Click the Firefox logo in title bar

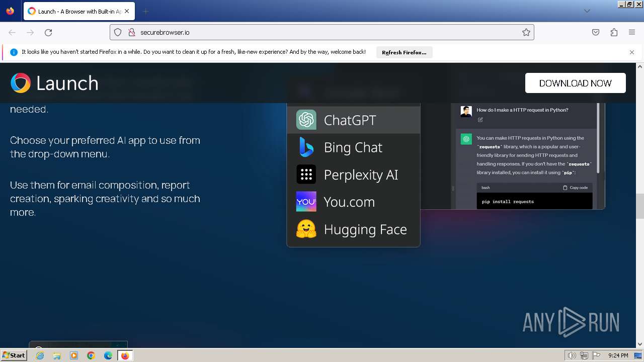[10, 11]
